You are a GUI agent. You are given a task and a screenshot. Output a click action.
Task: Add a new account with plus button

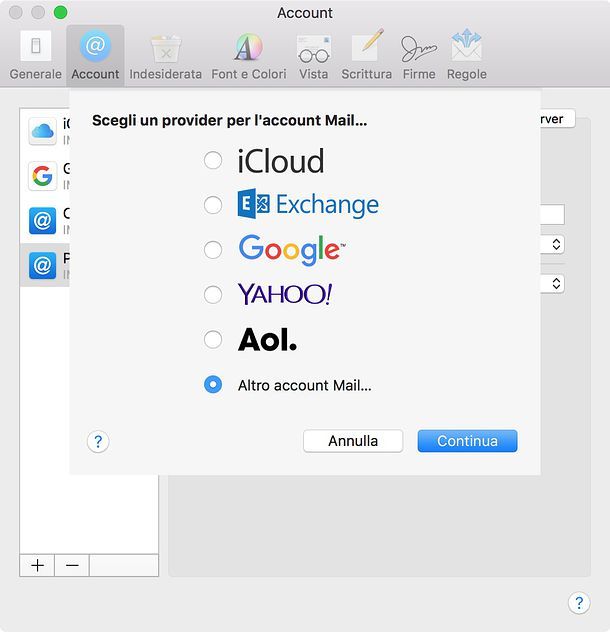pos(37,565)
